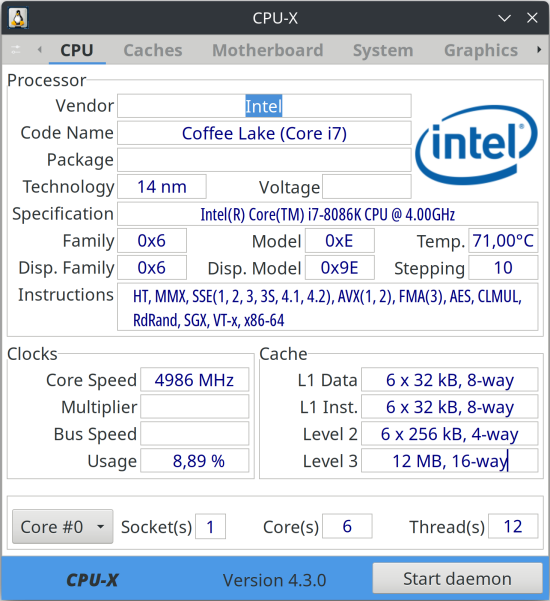Click the Stepping value 10
This screenshot has height=601, width=550.
click(x=503, y=268)
